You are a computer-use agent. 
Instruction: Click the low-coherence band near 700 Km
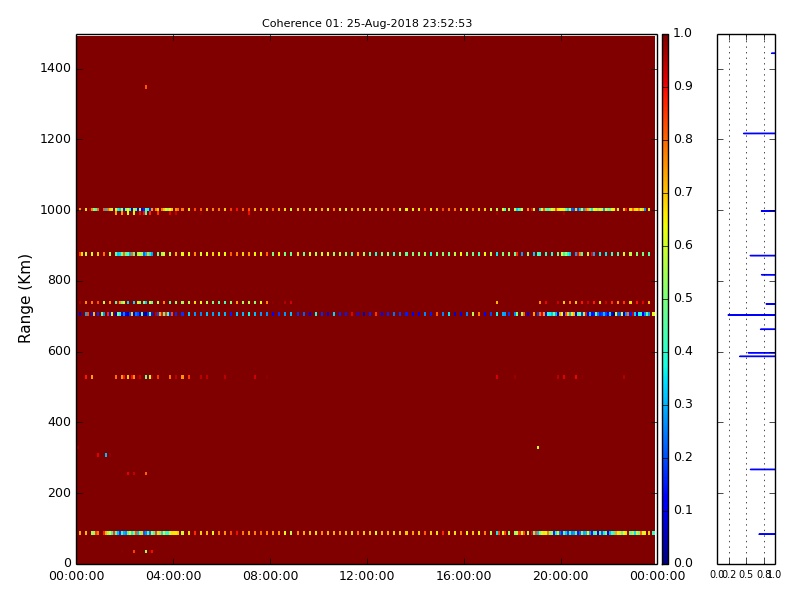[366, 314]
